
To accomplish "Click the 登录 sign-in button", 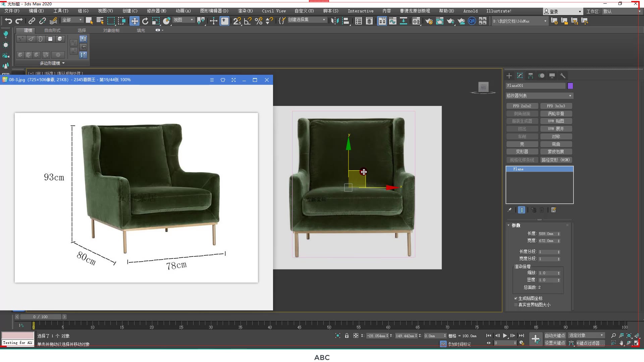I will [562, 11].
